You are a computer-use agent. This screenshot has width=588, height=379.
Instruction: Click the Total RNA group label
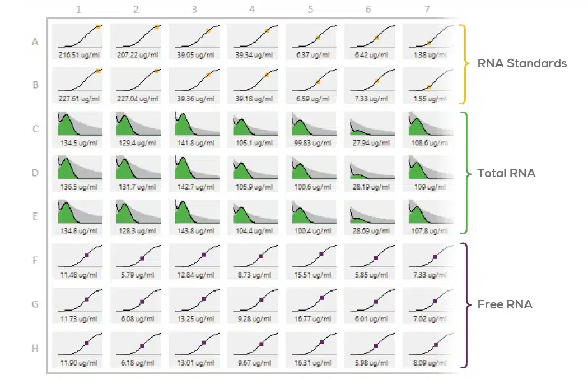(506, 173)
